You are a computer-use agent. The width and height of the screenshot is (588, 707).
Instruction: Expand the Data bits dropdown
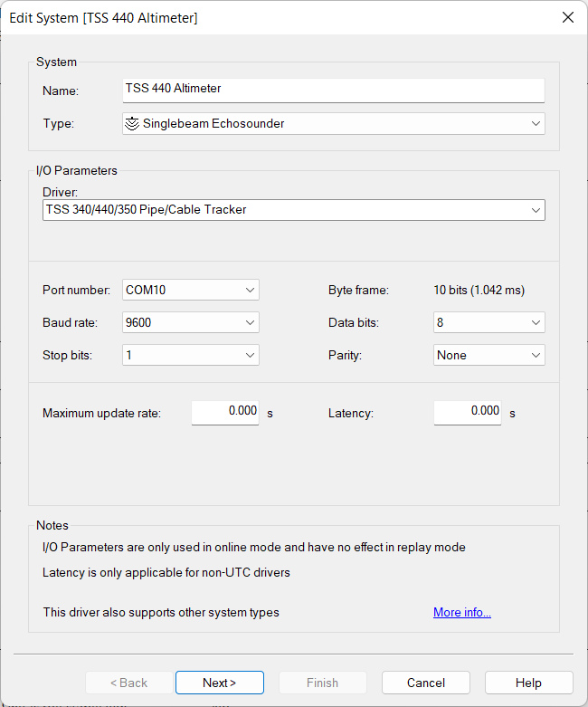[x=488, y=322]
